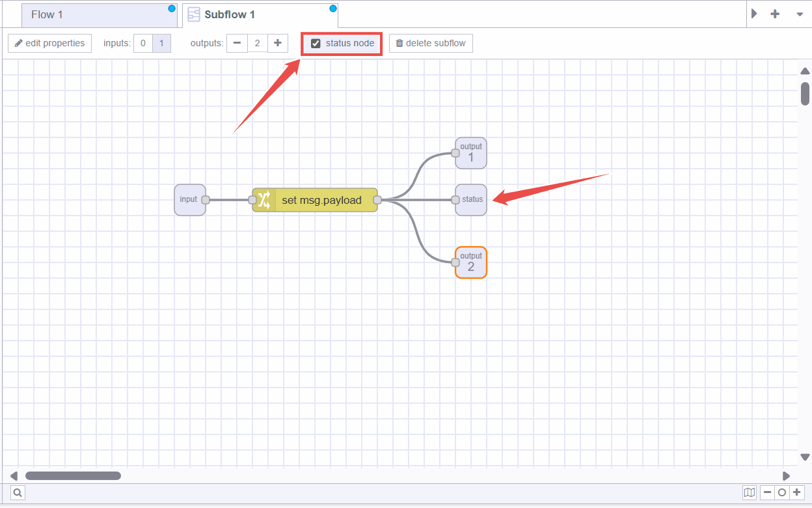Open the navigator minimap view
Viewport: 812px width, 508px height.
point(749,493)
